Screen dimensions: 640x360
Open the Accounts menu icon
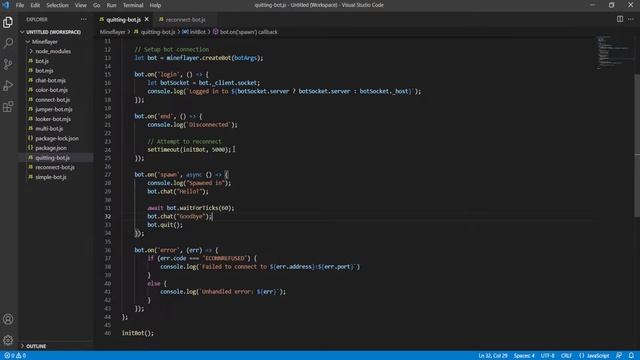click(8, 319)
